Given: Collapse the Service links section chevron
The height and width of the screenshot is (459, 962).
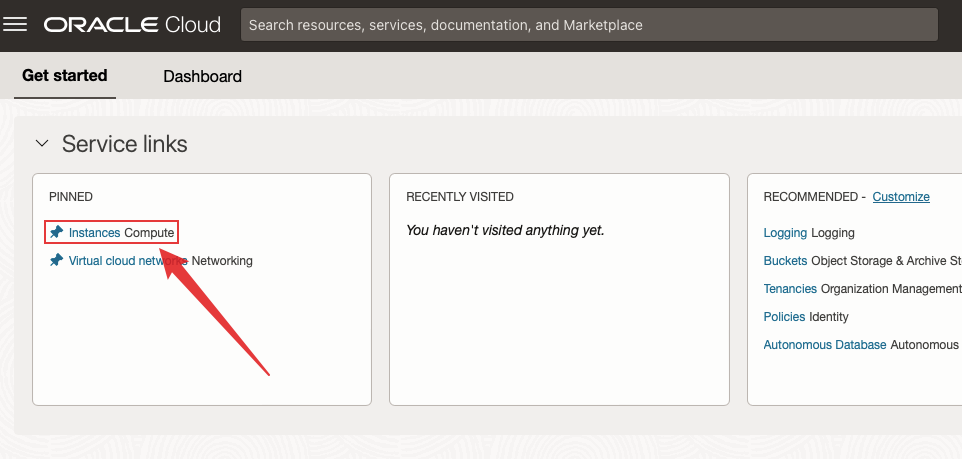Looking at the screenshot, I should click(42, 144).
